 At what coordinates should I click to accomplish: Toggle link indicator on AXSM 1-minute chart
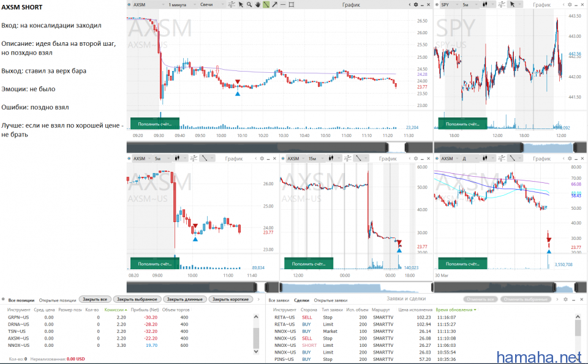pos(129,4)
